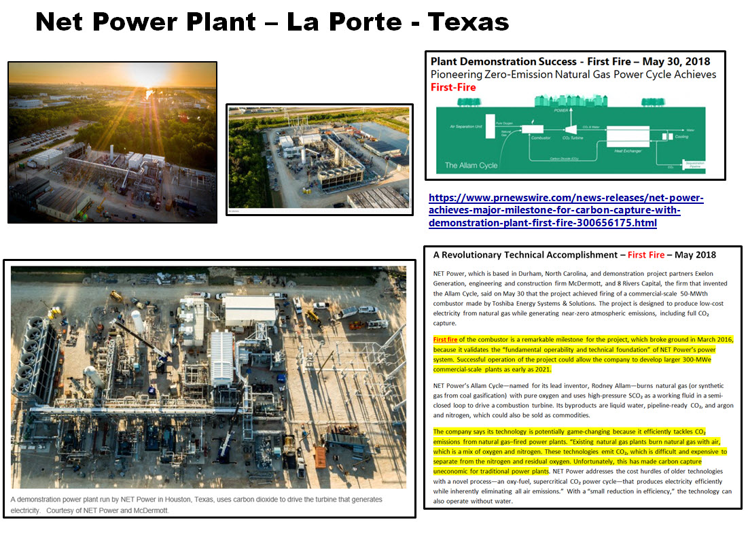Click the paragraph starting "NET Power, which is based in Durham"
The width and height of the screenshot is (748, 560).
(580, 298)
